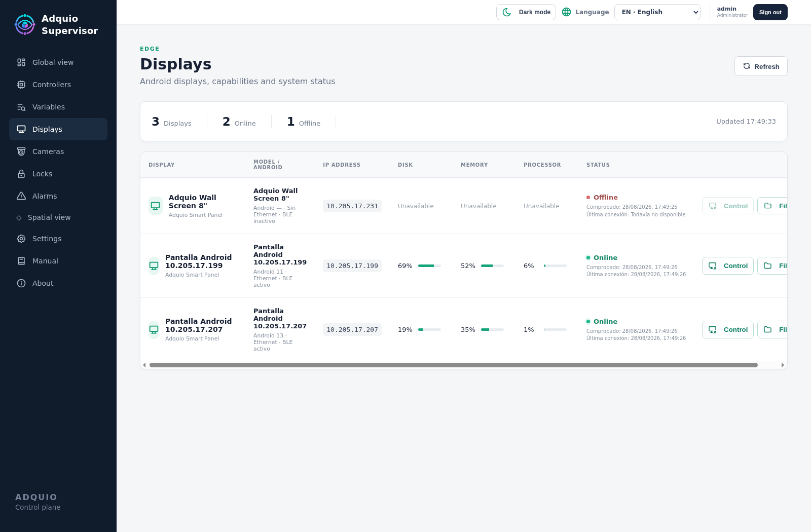Click the About info icon
The width and height of the screenshot is (811, 532).
coord(21,283)
